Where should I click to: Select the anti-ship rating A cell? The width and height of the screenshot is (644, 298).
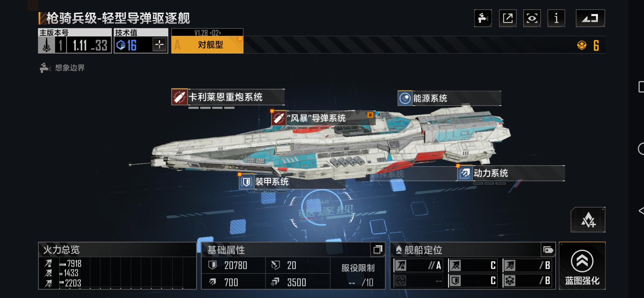tap(418, 265)
